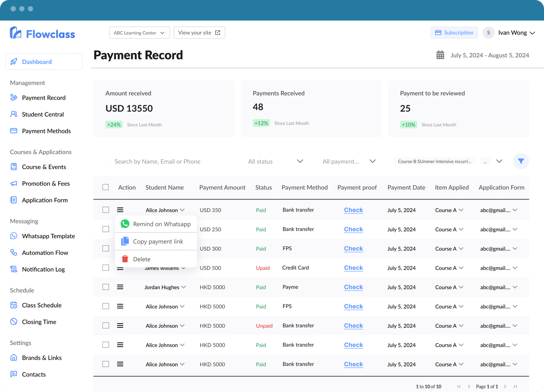544x392 pixels.
Task: Check the last table row checkbox
Action: 106,364
